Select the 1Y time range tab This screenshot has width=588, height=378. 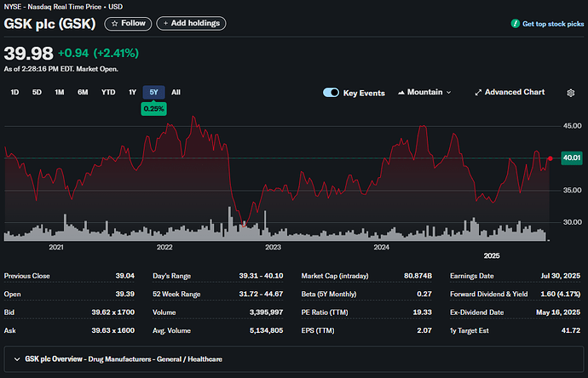(x=132, y=92)
